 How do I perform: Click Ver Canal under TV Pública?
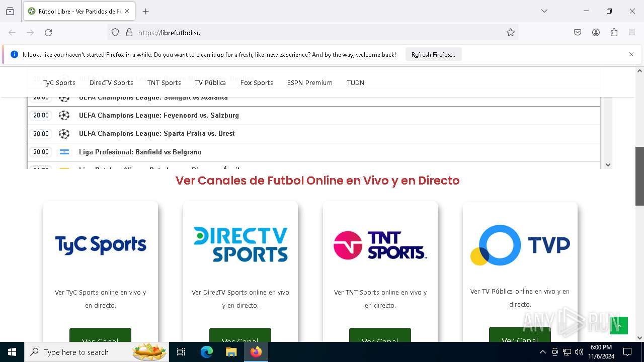click(520, 335)
